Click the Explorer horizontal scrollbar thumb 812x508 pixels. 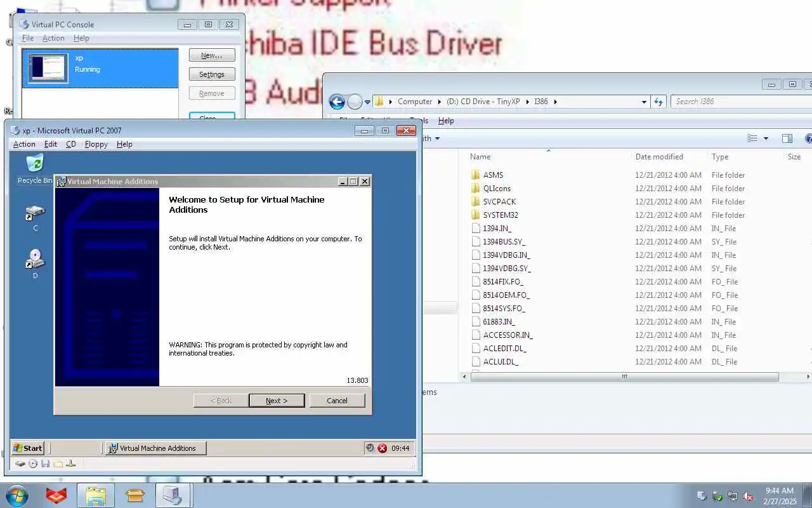[x=624, y=377]
